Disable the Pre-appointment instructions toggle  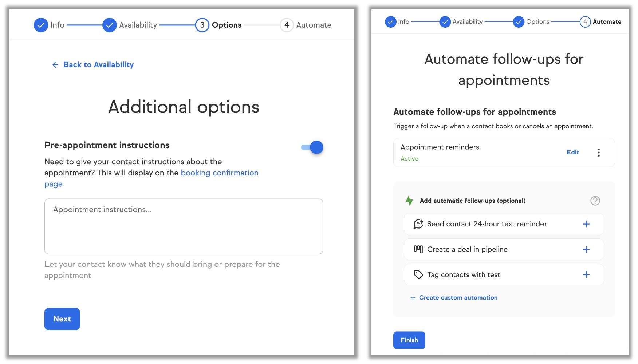(x=312, y=147)
